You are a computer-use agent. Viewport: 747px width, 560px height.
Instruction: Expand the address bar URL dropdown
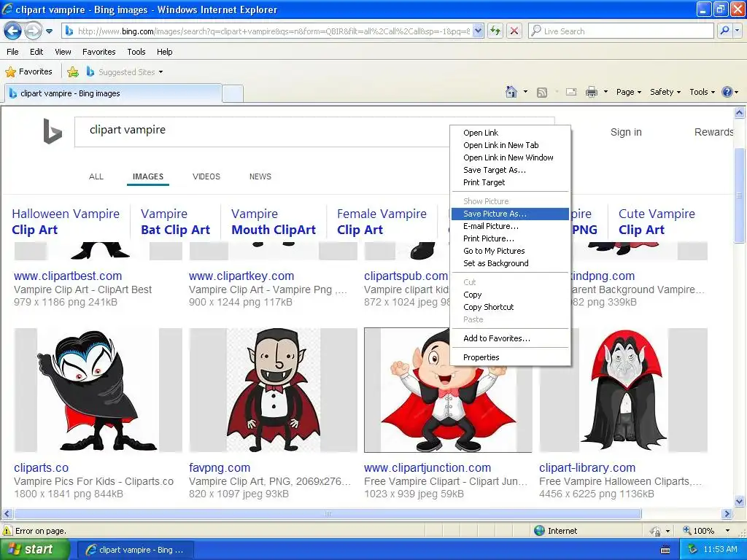(x=478, y=31)
